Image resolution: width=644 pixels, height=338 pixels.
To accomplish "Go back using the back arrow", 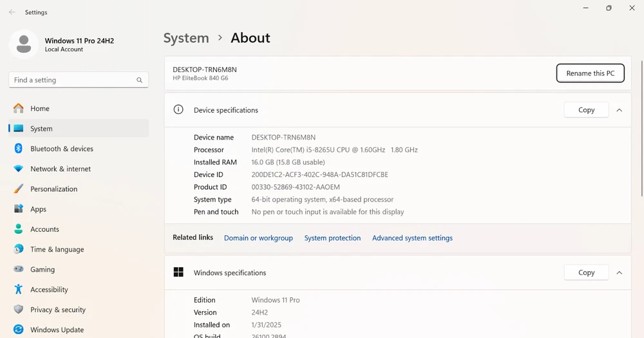I will click(12, 12).
